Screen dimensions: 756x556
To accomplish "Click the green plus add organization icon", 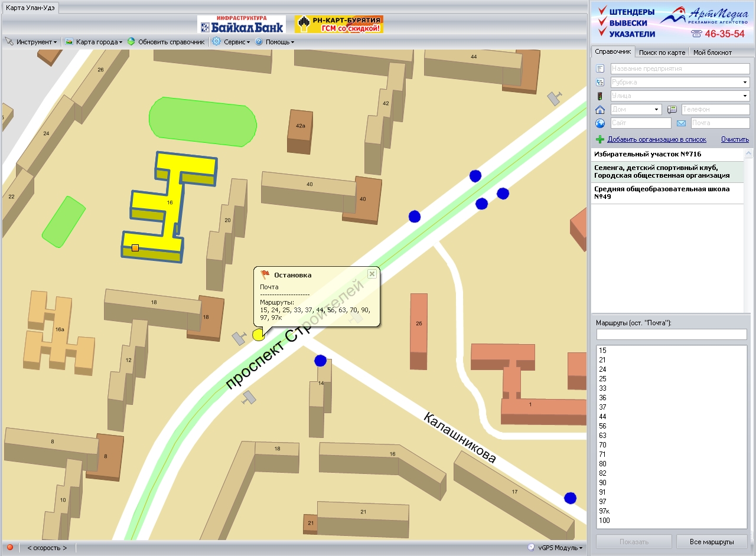I will coord(600,140).
